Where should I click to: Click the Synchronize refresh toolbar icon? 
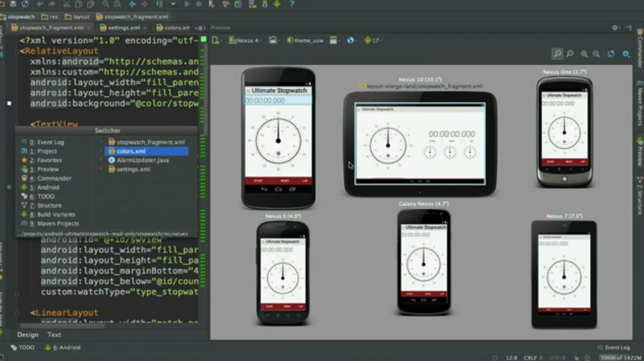coord(25,4)
